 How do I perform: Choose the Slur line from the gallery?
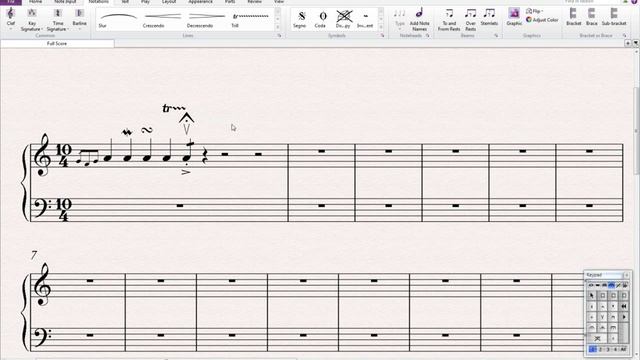(x=118, y=19)
